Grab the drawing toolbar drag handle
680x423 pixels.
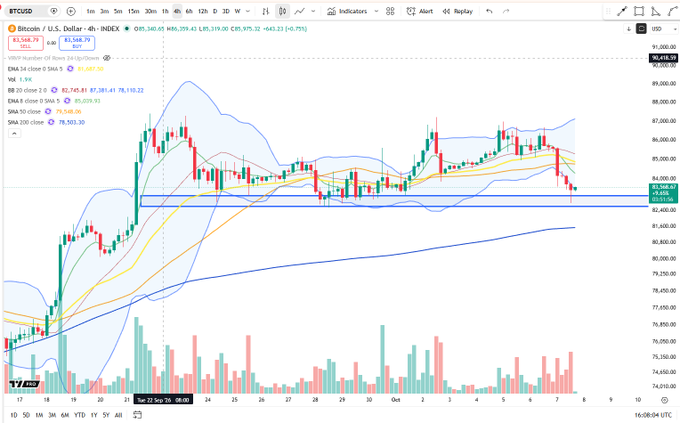pos(608,11)
